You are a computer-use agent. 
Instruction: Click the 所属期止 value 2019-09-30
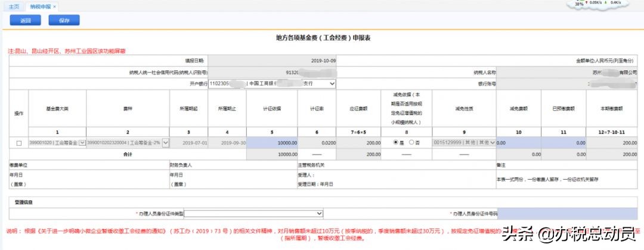233,143
